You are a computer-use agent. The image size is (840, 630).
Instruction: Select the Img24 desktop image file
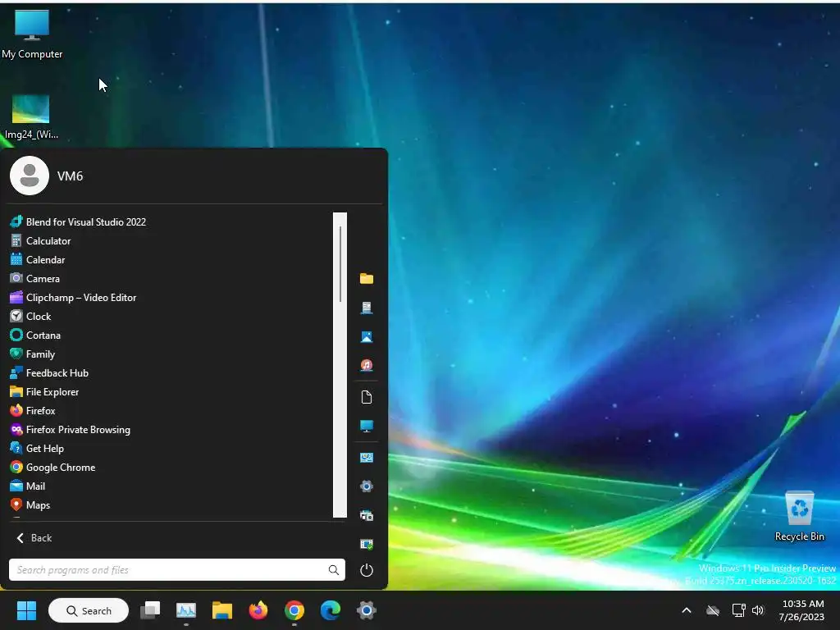click(x=31, y=116)
